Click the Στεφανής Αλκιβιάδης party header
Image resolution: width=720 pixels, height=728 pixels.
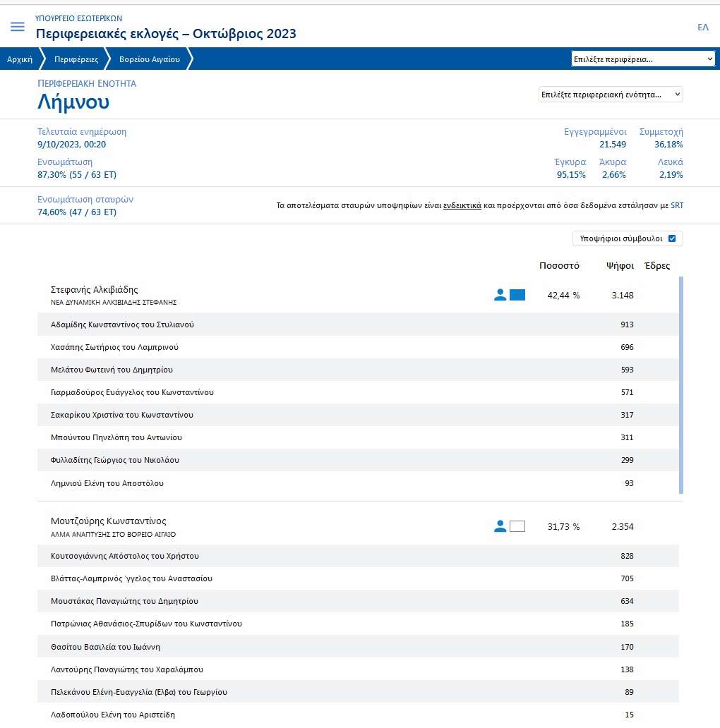[x=95, y=289]
